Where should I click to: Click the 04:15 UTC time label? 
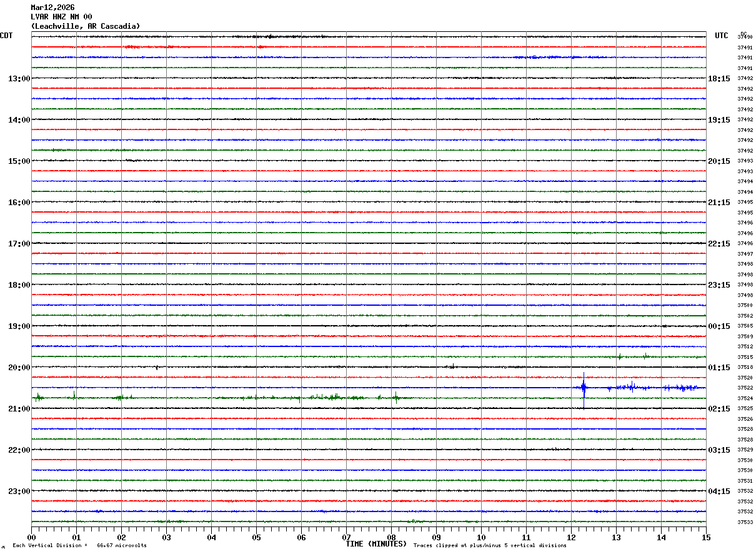point(719,491)
